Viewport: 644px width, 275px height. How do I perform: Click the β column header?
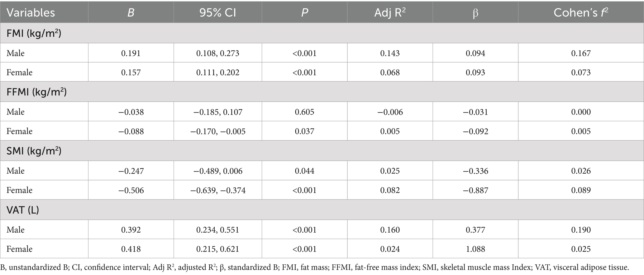click(475, 13)
